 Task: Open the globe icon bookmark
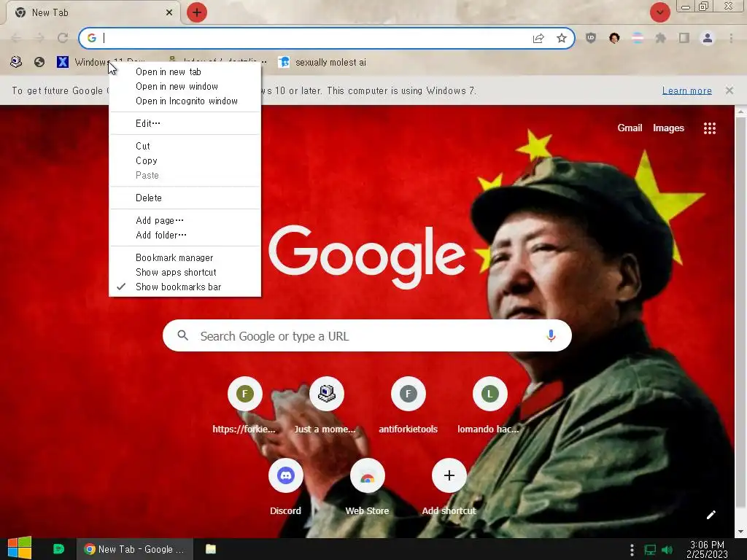click(39, 62)
